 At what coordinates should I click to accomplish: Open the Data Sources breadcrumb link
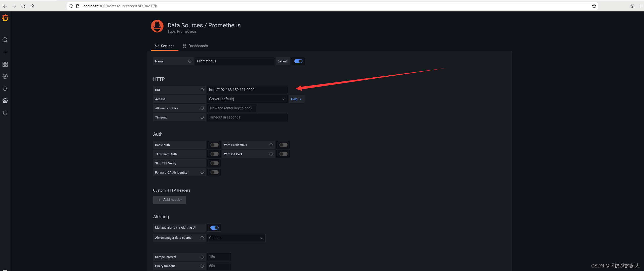pyautogui.click(x=185, y=25)
